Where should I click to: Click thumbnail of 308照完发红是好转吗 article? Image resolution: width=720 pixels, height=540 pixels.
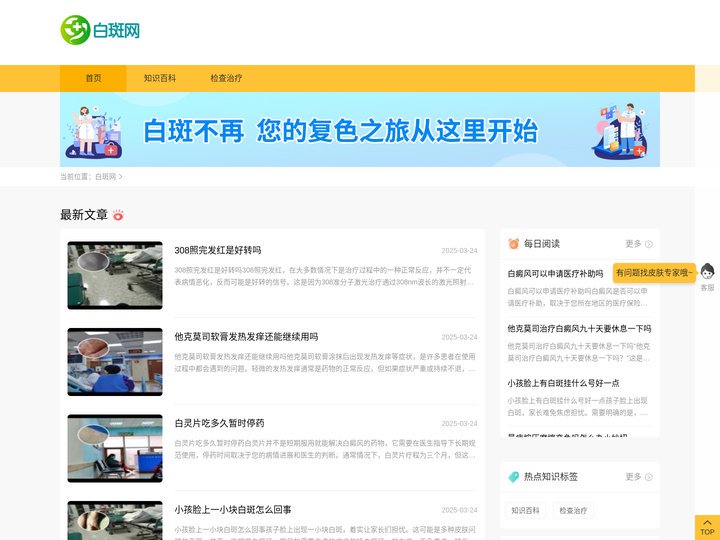pos(115,276)
